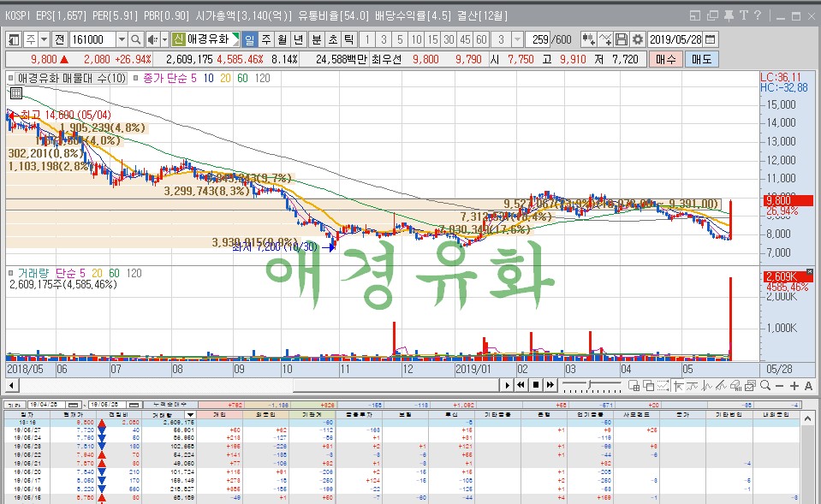Click the 최우선 label in quote bar
This screenshot has width=821, height=504.
coord(386,59)
